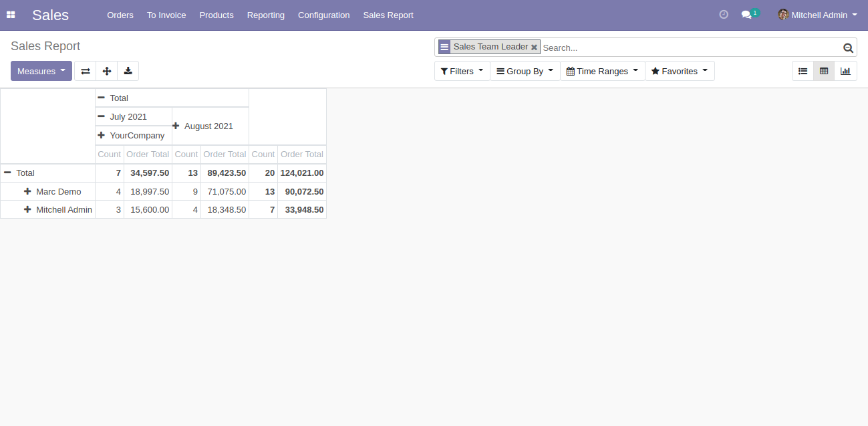Open the Group By dropdown

(525, 71)
